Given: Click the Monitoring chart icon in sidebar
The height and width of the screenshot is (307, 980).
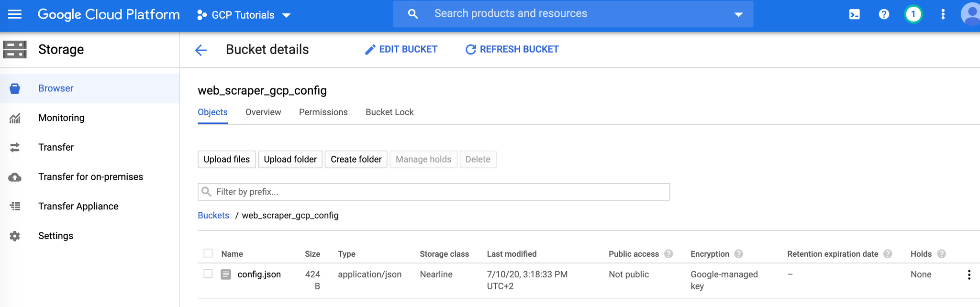Looking at the screenshot, I should point(15,118).
